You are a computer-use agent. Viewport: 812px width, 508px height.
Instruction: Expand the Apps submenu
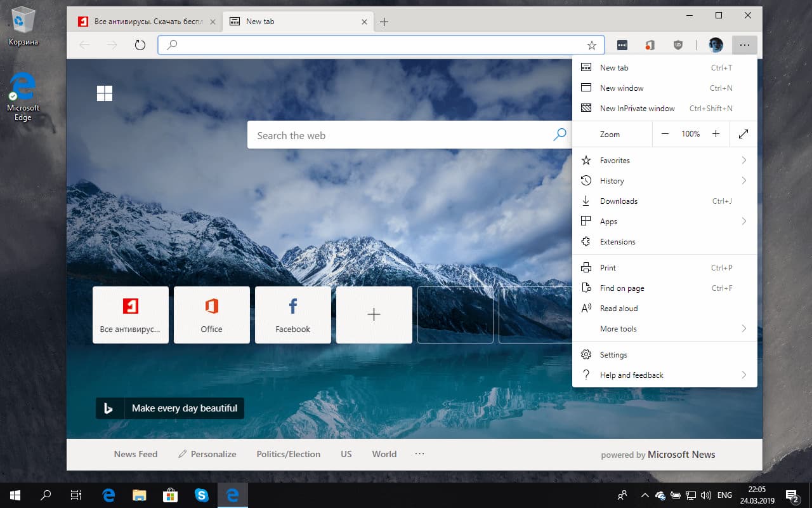tap(665, 222)
